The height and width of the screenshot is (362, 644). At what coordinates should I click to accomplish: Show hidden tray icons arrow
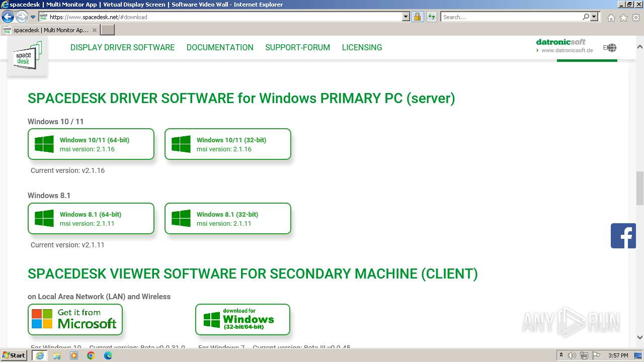561,355
